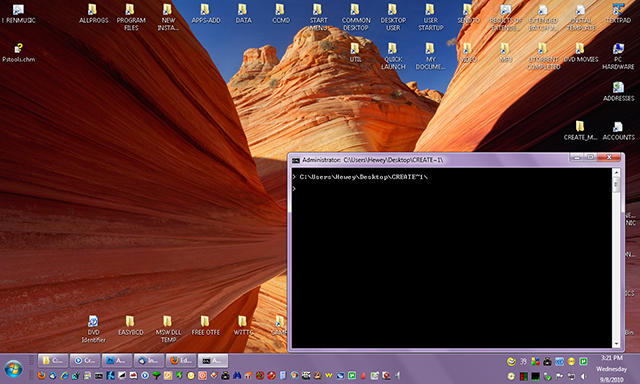Select the DVD MOVIES desktop folder
The width and height of the screenshot is (640, 384).
tap(581, 52)
